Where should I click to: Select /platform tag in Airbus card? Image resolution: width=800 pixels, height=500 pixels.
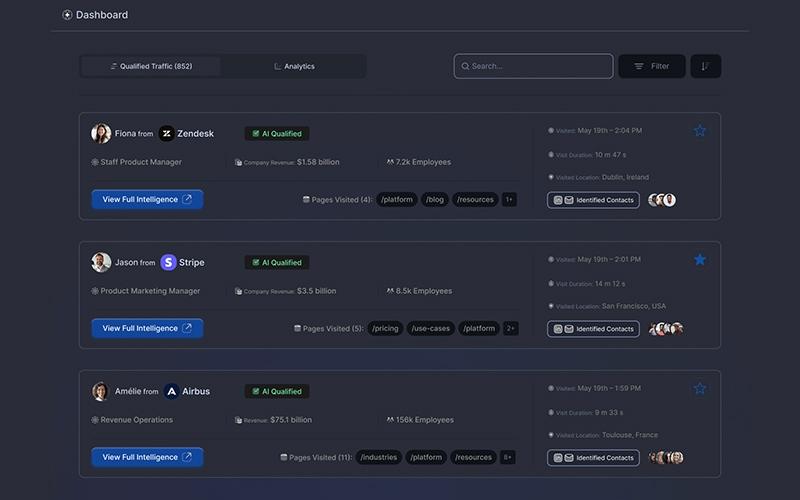coord(426,458)
